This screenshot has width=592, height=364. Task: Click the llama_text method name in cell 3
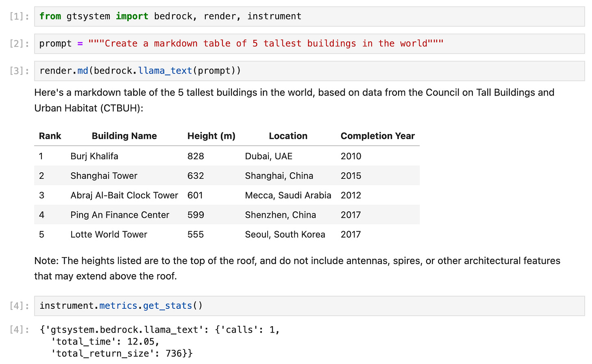click(165, 71)
